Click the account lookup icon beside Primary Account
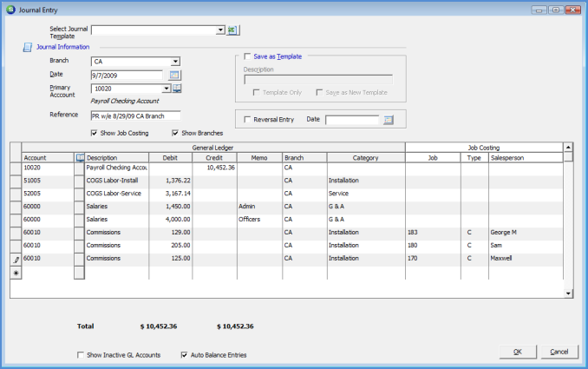Screen dimensions: 588x369 click(x=177, y=89)
